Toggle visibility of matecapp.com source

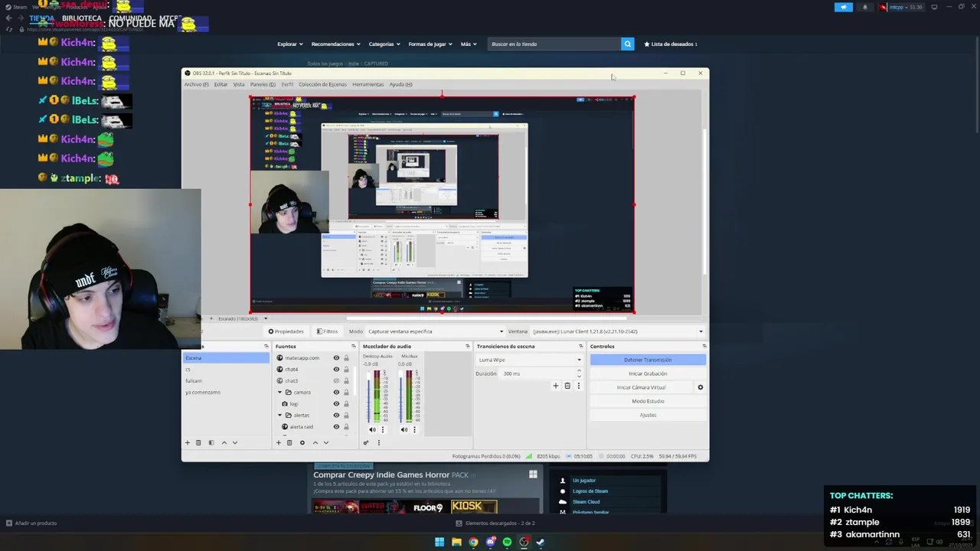tap(336, 358)
